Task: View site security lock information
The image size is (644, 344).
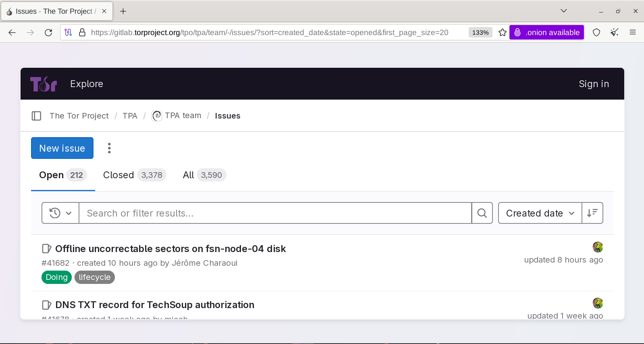Action: (82, 32)
